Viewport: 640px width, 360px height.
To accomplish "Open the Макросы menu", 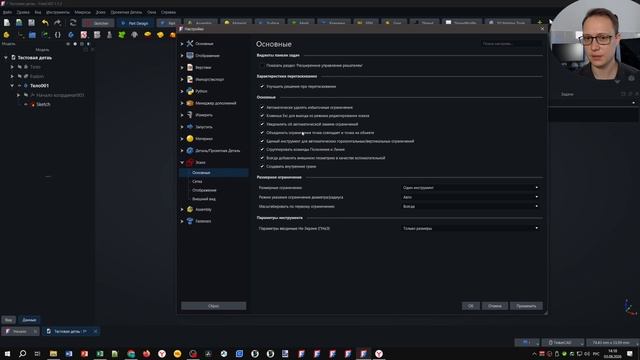I will coord(82,12).
